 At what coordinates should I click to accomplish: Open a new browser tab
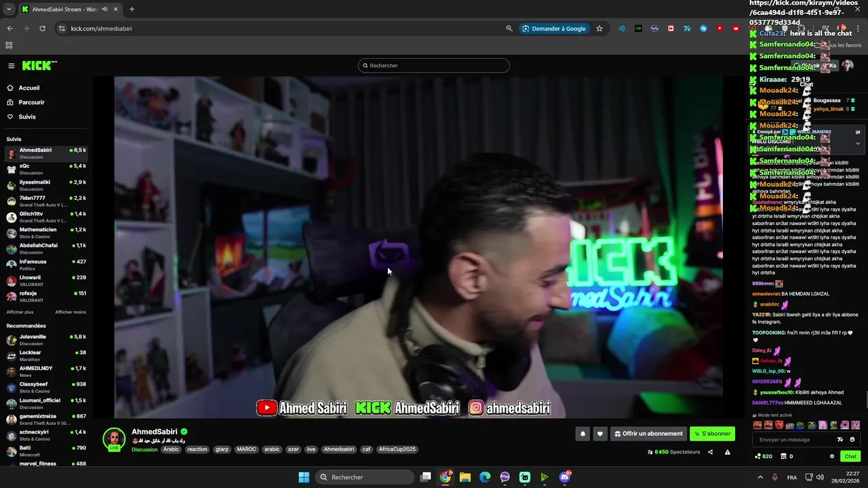132,9
